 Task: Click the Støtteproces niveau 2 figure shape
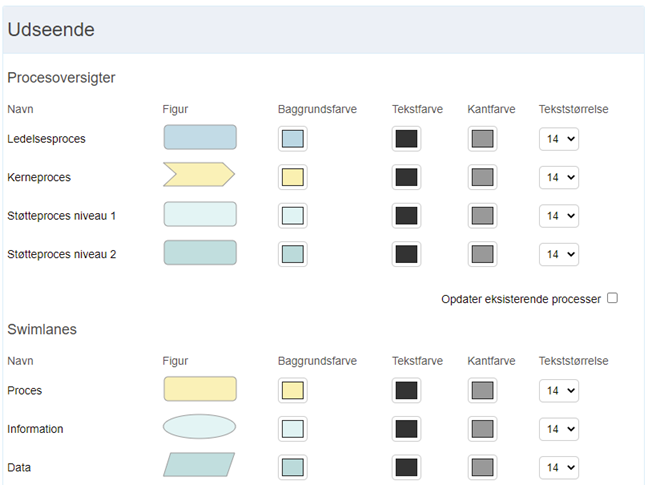(200, 252)
